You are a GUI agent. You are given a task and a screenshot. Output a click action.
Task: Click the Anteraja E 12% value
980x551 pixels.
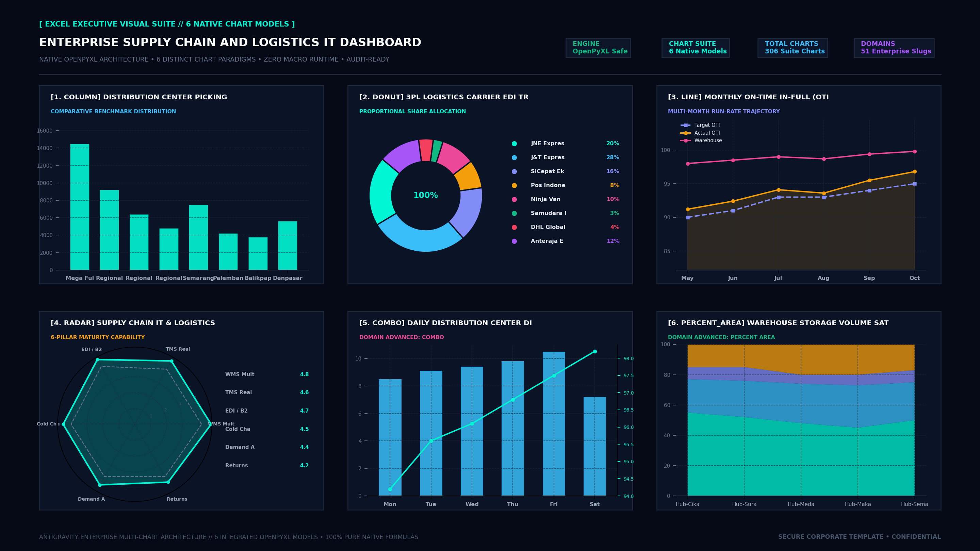click(612, 241)
